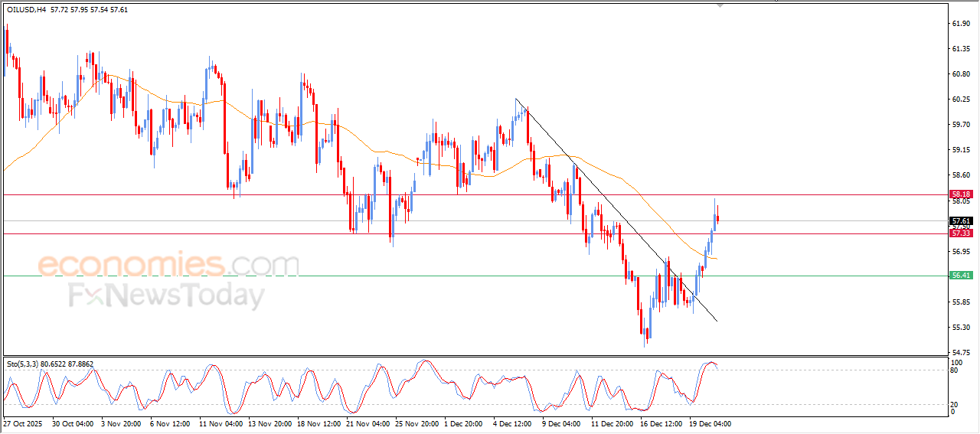Click the OILUSD,H4 symbol label
Viewport: 980px width, 434px height.
click(x=25, y=9)
